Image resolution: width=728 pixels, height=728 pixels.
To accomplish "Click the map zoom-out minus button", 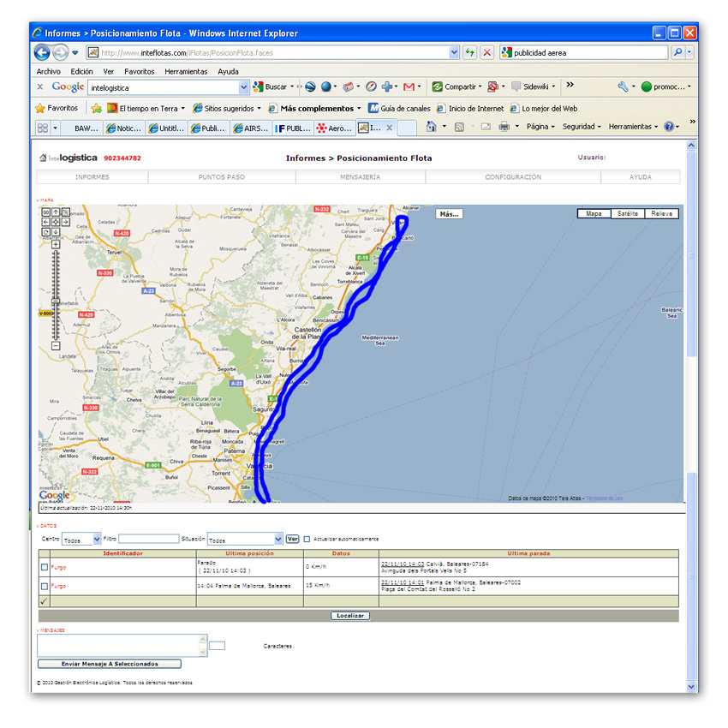I will pos(56,346).
